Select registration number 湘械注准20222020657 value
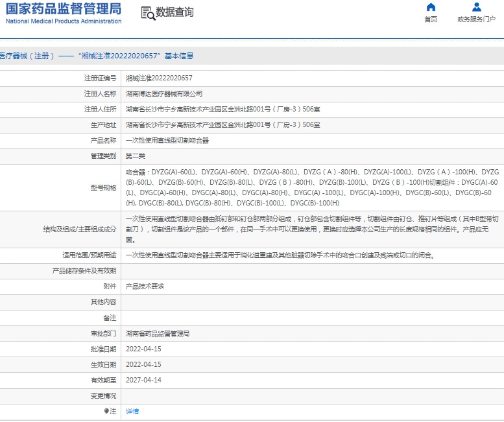Image resolution: width=504 pixels, height=422 pixels. click(159, 78)
